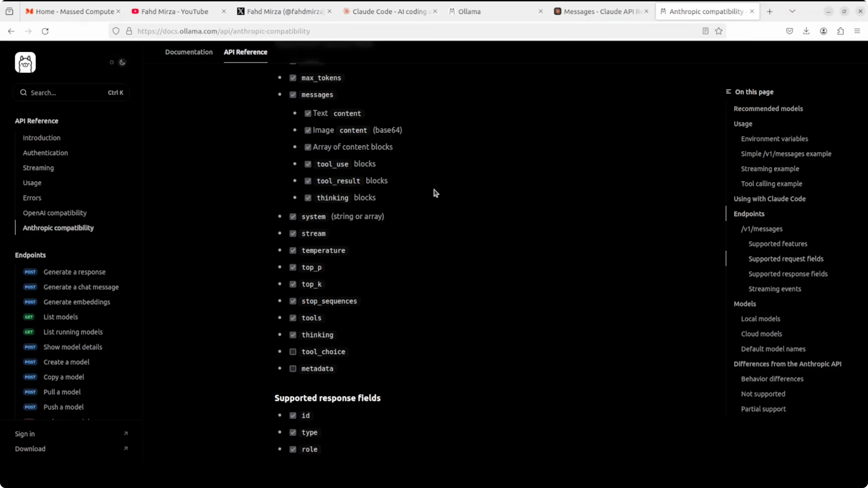
Task: Bookmark page with the star icon
Action: click(x=719, y=31)
